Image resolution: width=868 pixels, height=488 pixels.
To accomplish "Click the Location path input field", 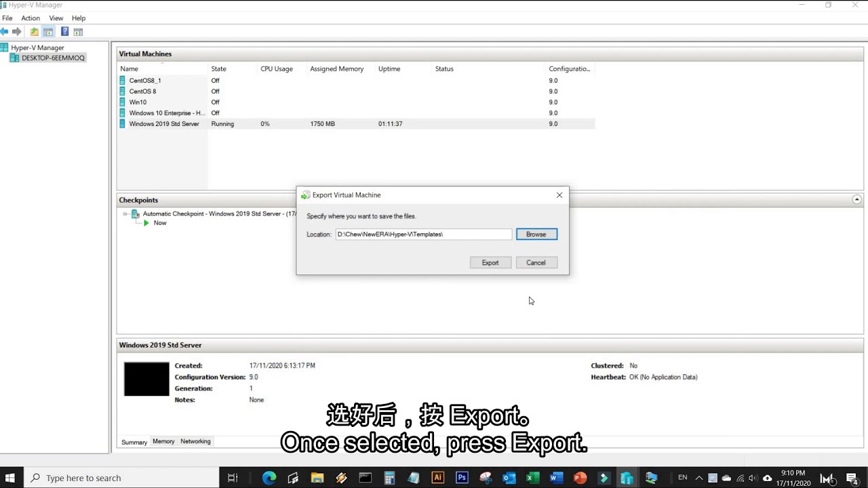I will (424, 235).
